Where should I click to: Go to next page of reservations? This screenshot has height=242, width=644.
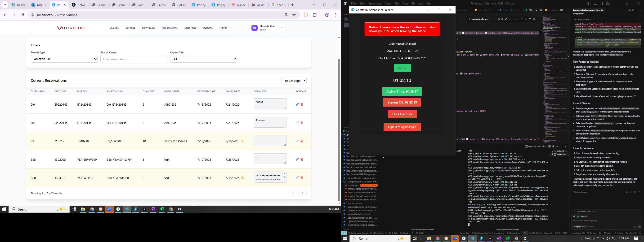(x=303, y=193)
